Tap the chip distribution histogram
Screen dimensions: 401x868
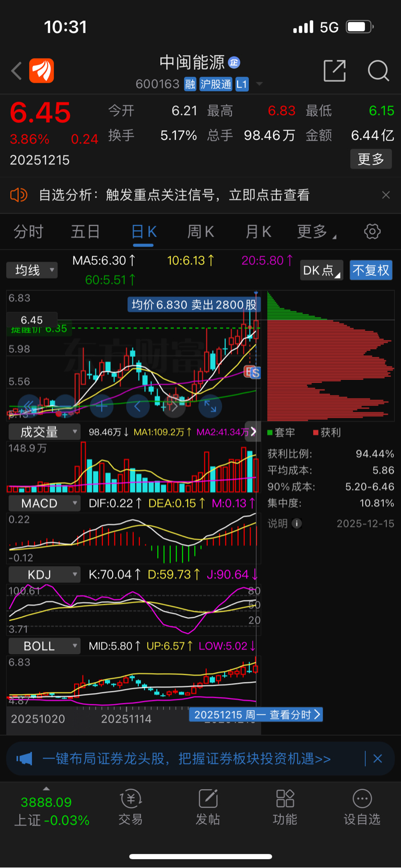331,356
